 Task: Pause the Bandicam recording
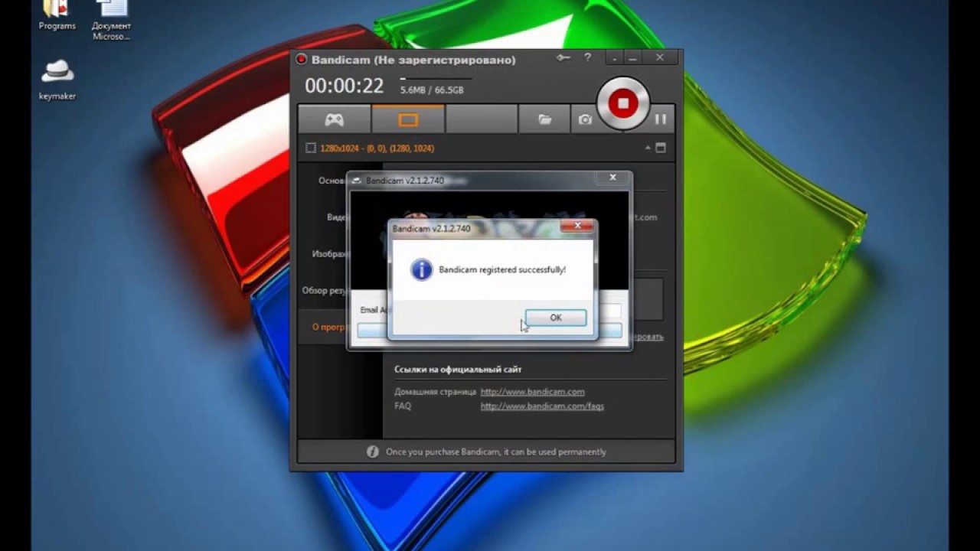[661, 119]
